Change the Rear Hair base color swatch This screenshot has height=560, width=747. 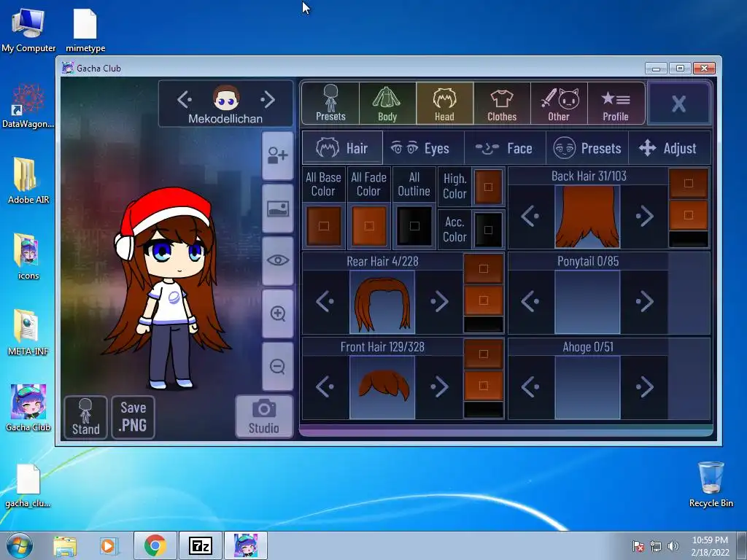484,268
